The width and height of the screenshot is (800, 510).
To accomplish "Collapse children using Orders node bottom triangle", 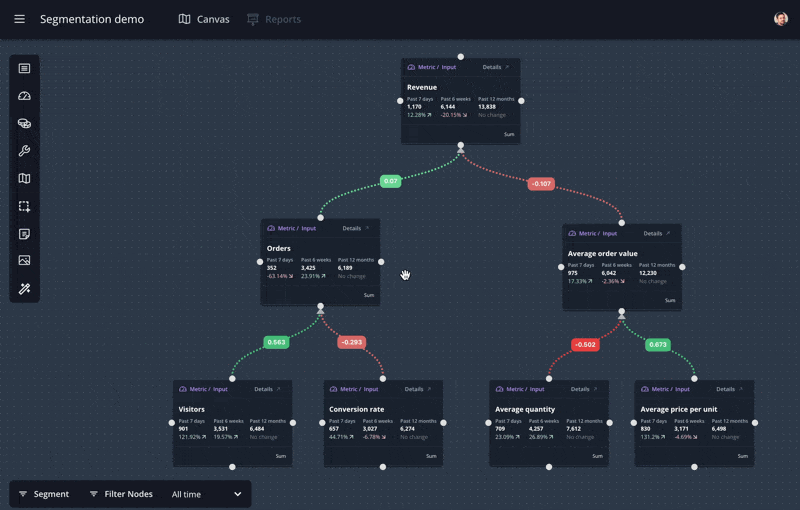I will tap(320, 312).
